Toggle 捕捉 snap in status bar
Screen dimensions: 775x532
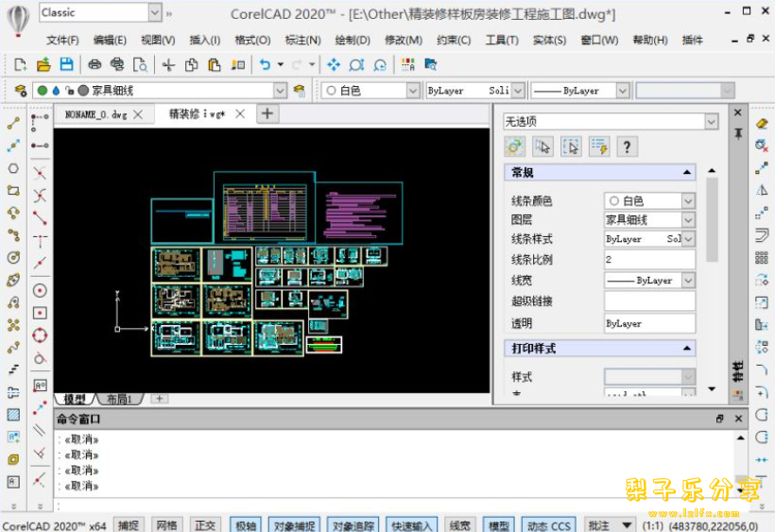pyautogui.click(x=129, y=525)
